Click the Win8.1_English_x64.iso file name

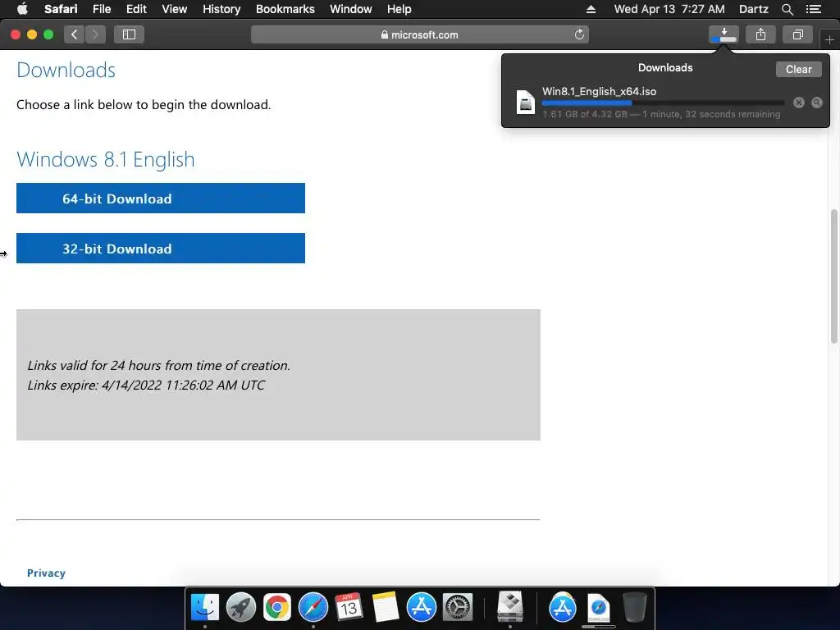pyautogui.click(x=599, y=91)
